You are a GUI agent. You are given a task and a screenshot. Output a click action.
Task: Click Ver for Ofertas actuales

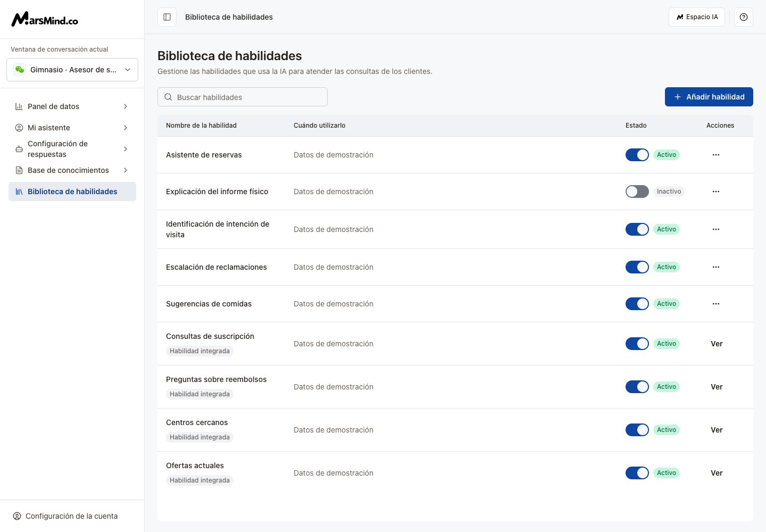(717, 473)
